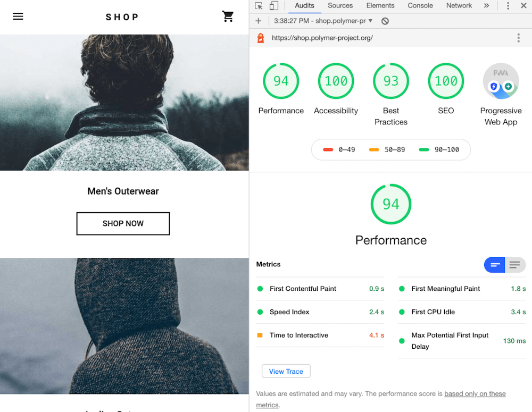Open the DevTools customize menu
This screenshot has height=412, width=532.
coord(508,5)
